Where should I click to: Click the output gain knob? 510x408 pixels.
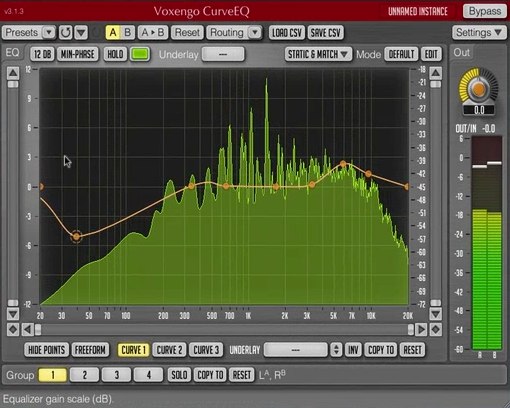478,89
